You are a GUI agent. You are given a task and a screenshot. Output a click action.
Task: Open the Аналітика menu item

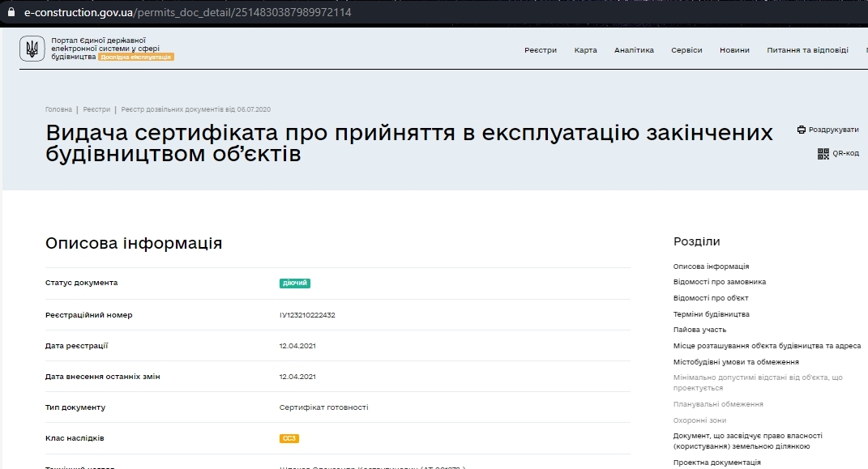coord(634,49)
